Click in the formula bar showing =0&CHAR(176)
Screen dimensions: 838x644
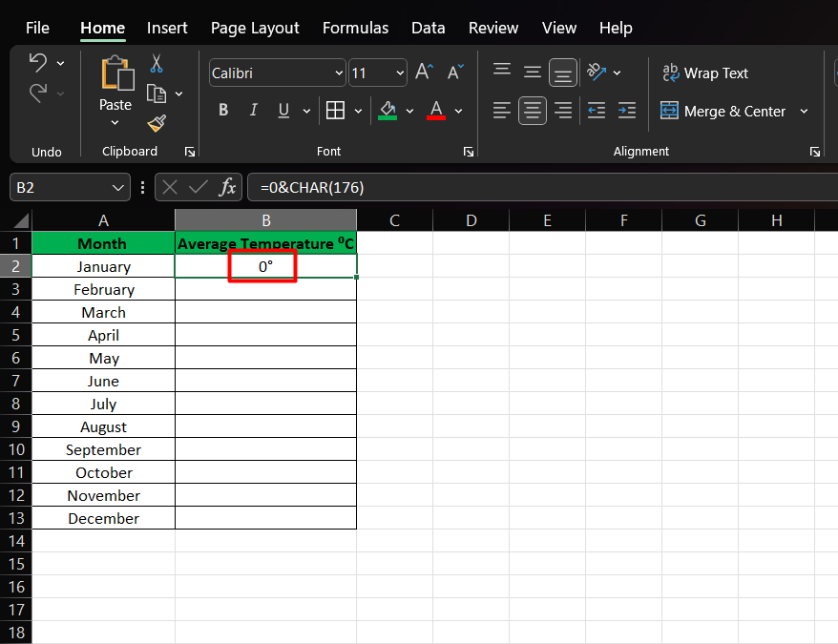542,188
